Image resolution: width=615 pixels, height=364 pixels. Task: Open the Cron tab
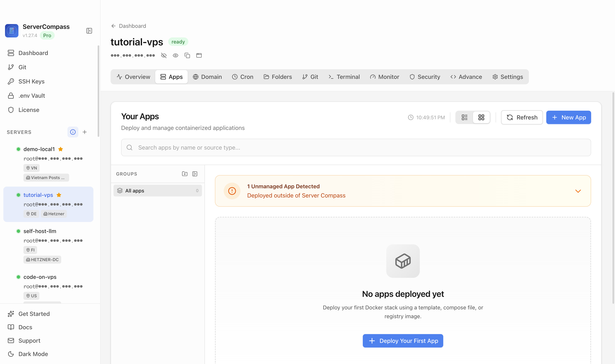(x=243, y=77)
